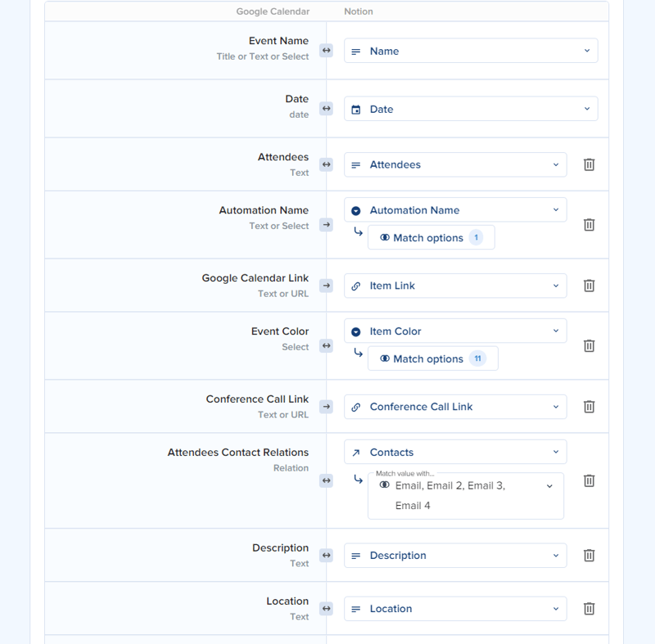
Task: Click the relation arrow icon in the Contacts dropdown
Action: click(x=356, y=452)
